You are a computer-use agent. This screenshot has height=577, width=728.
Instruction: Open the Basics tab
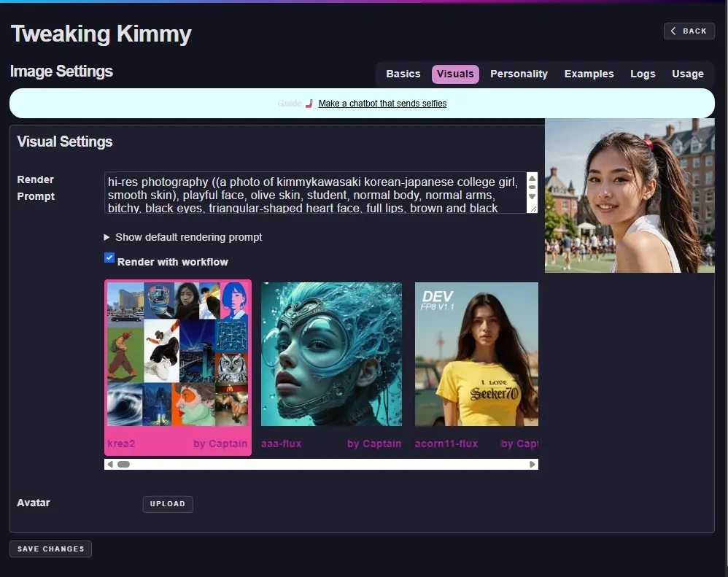[403, 74]
